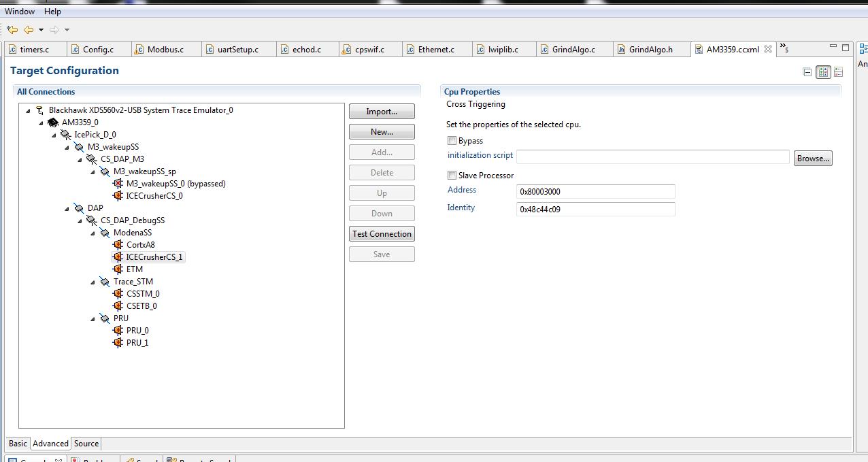Open the Help menu
Image resolution: width=868 pixels, height=462 pixels.
click(52, 11)
